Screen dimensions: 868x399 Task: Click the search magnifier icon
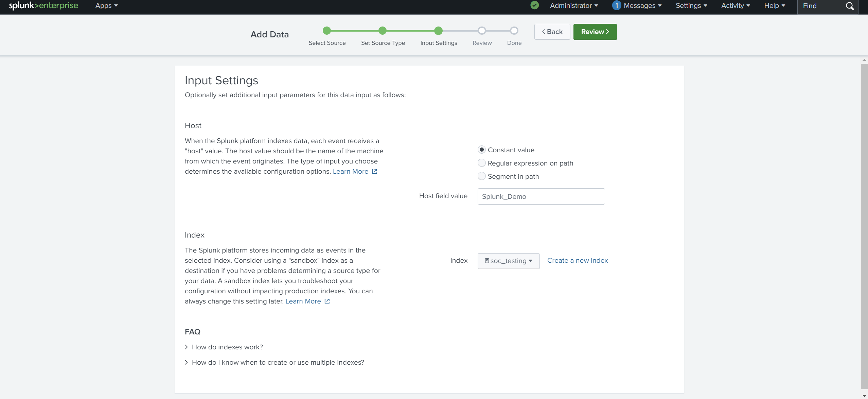850,6
